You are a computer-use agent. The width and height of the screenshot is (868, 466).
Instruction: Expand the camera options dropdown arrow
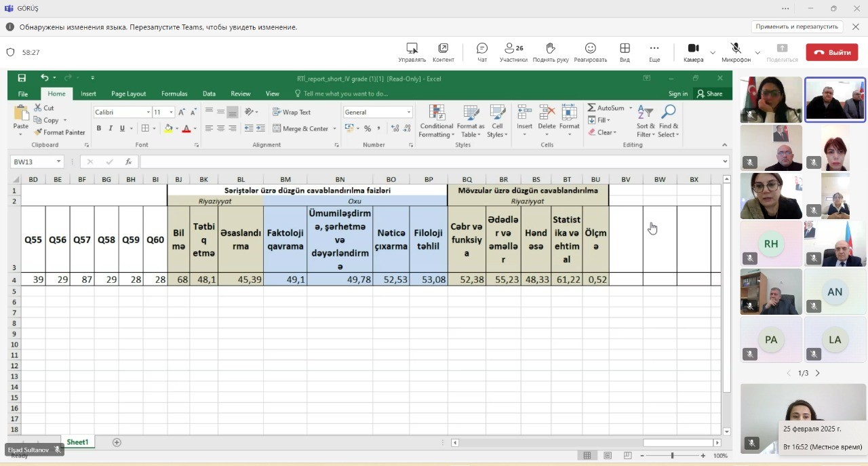point(713,52)
